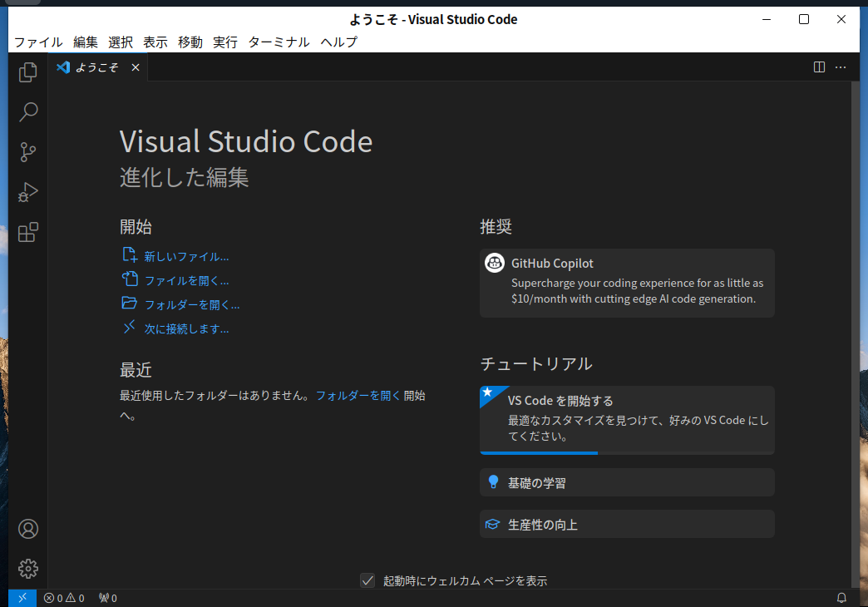Viewport: 868px width, 607px height.
Task: Open the 基礎の学習 walkthrough
Action: tap(627, 482)
